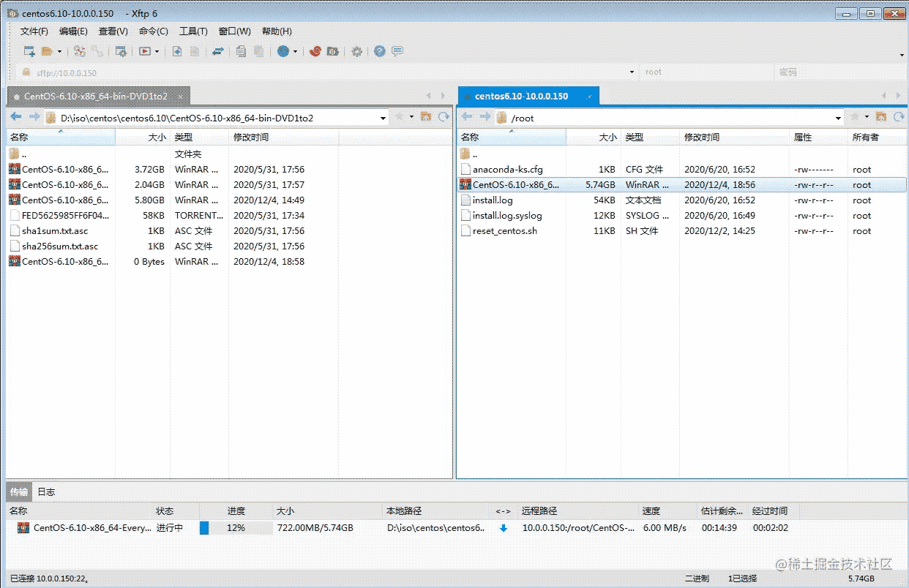Image resolution: width=909 pixels, height=588 pixels.
Task: Click the speech-bubble feedback icon
Action: (397, 51)
